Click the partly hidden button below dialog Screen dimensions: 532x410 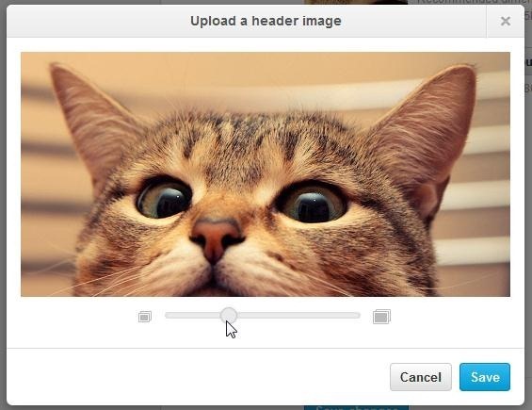coord(356,407)
